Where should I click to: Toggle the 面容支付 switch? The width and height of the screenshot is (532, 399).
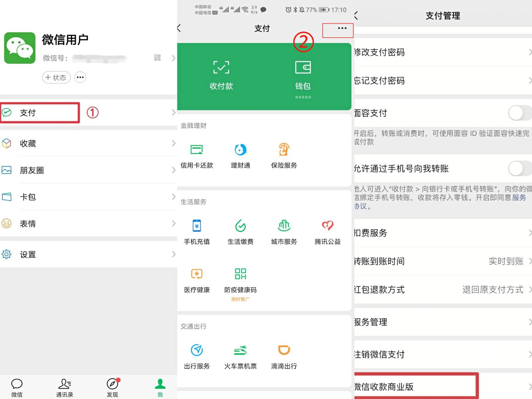point(520,113)
